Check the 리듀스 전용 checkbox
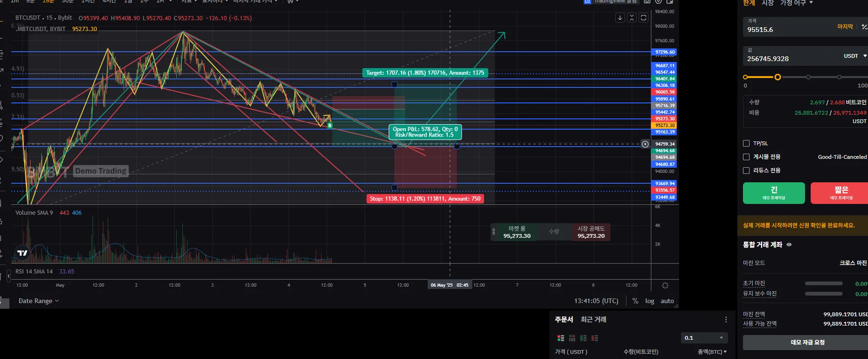 [746, 171]
